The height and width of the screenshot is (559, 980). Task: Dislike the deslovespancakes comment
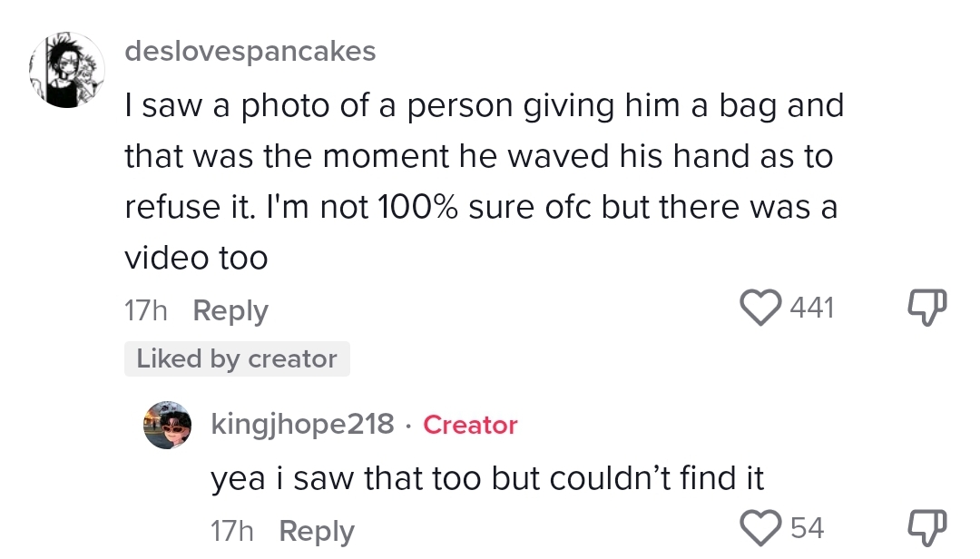click(x=927, y=309)
